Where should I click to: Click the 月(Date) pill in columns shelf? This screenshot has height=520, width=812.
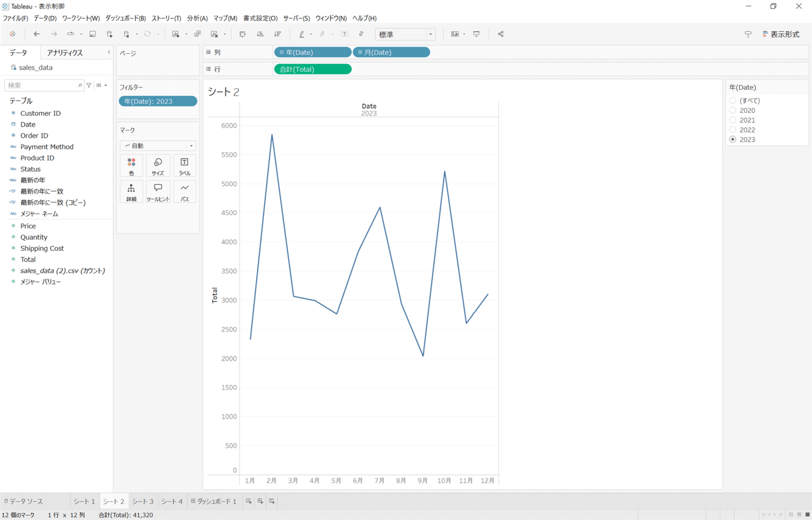[391, 52]
